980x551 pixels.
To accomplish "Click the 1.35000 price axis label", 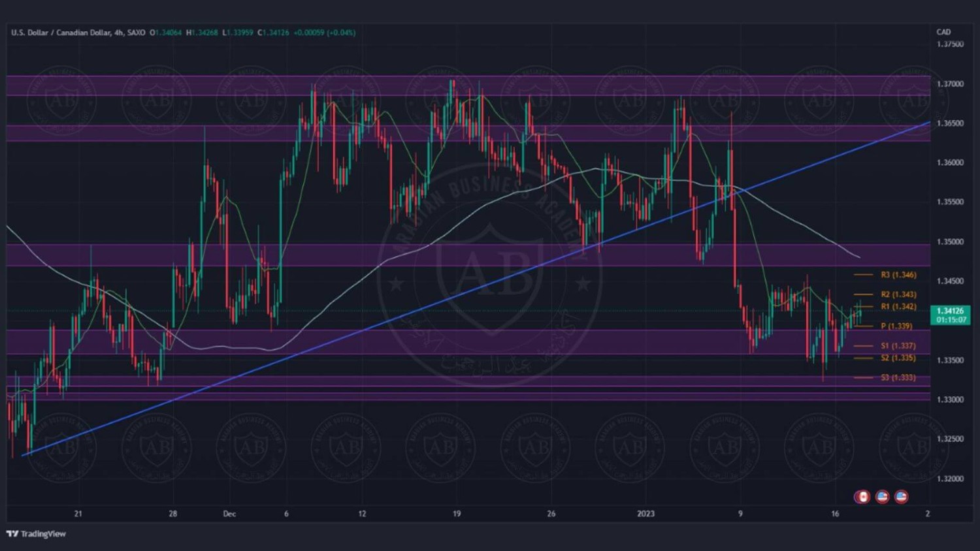I will coord(950,242).
